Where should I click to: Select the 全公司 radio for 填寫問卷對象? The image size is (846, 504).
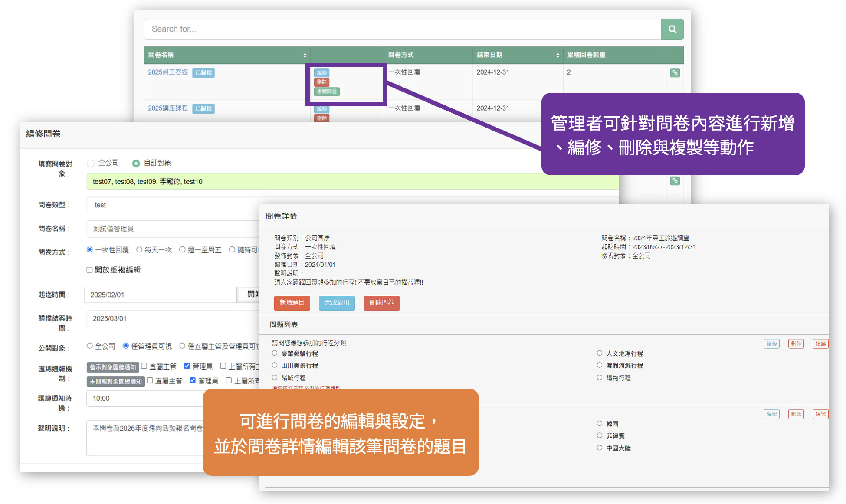point(91,163)
